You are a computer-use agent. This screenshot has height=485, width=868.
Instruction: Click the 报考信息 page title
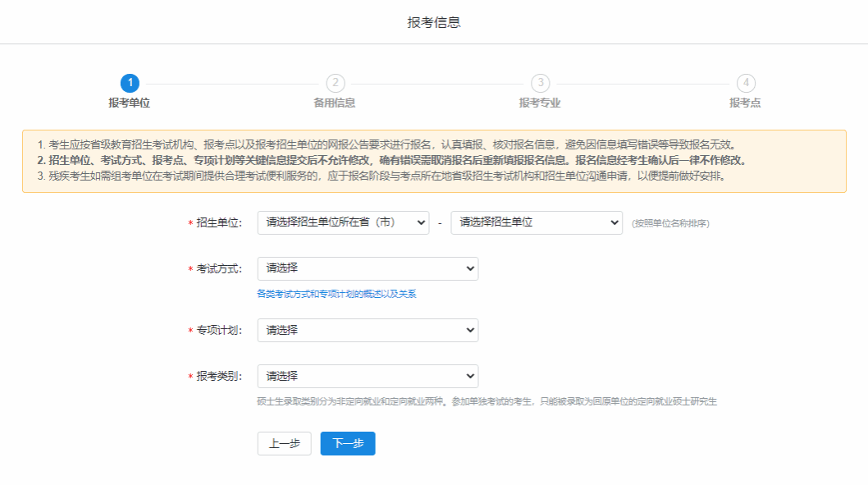434,22
